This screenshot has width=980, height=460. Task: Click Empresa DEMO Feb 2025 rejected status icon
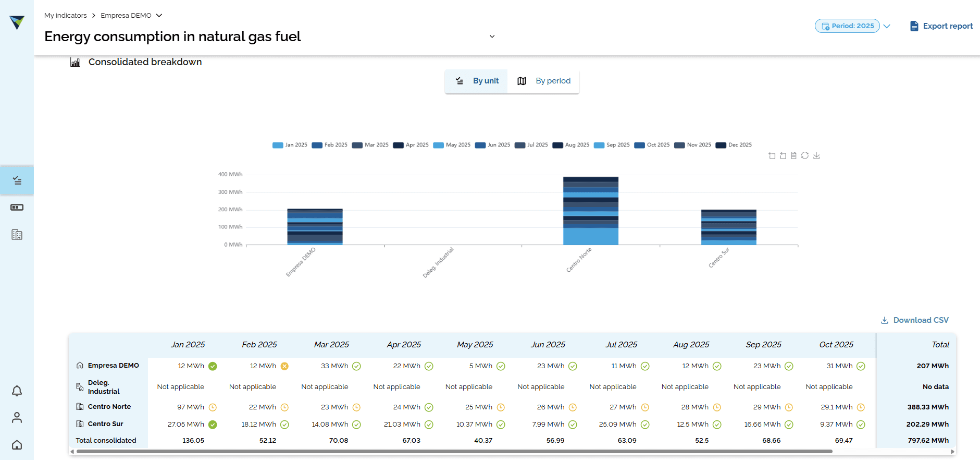coord(284,366)
